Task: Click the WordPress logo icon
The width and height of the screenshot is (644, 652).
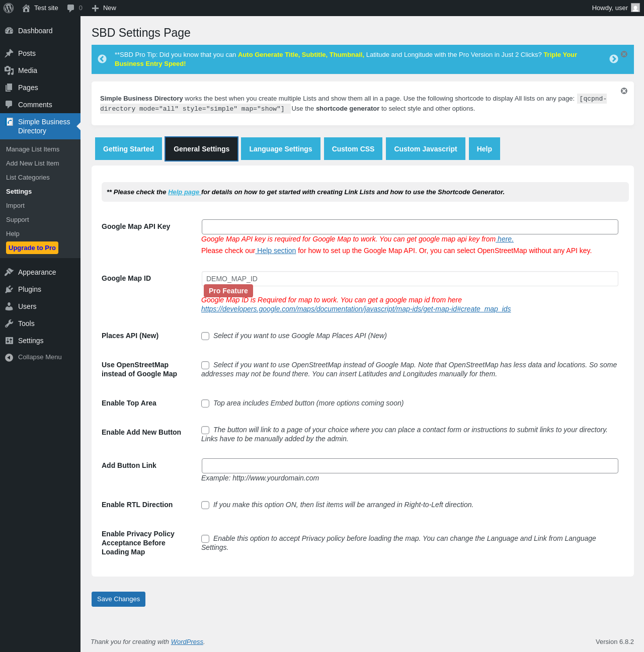Action: click(x=9, y=8)
